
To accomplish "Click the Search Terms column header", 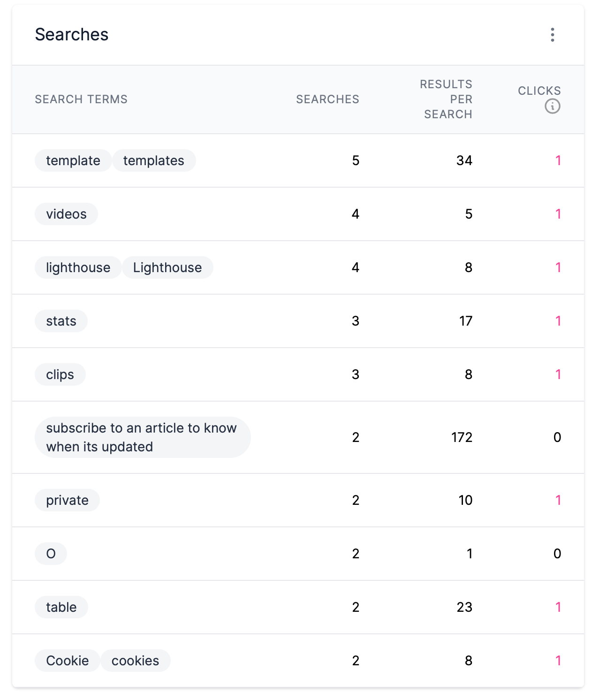I will pyautogui.click(x=81, y=99).
